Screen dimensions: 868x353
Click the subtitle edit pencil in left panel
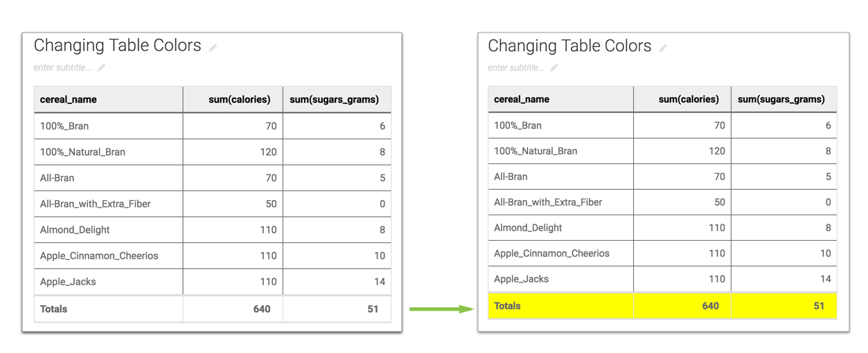[101, 68]
